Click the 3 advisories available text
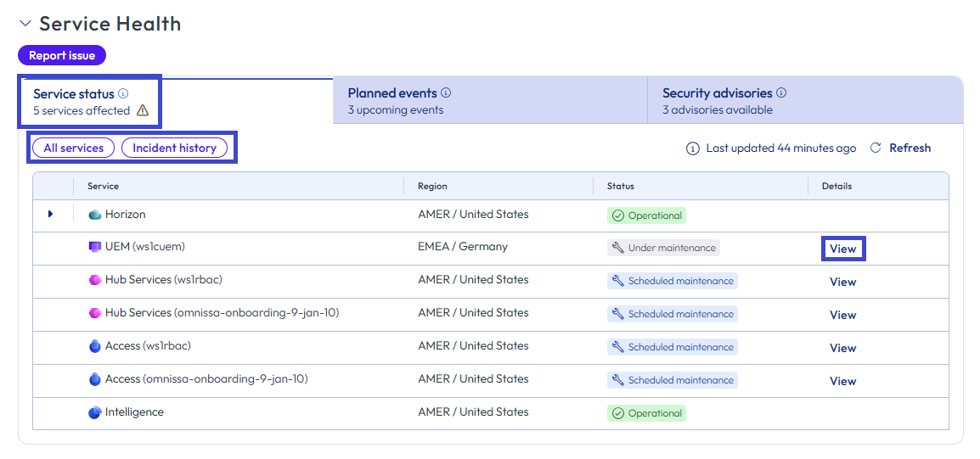 718,110
